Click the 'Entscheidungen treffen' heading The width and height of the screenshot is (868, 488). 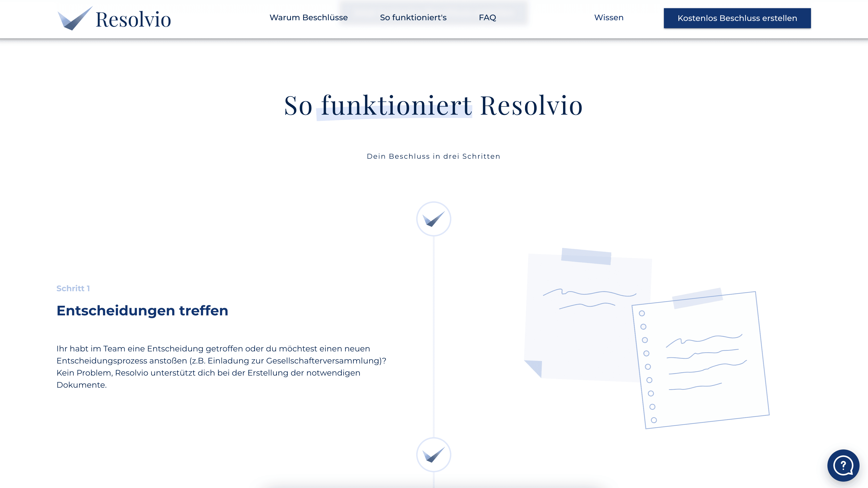coord(142,311)
